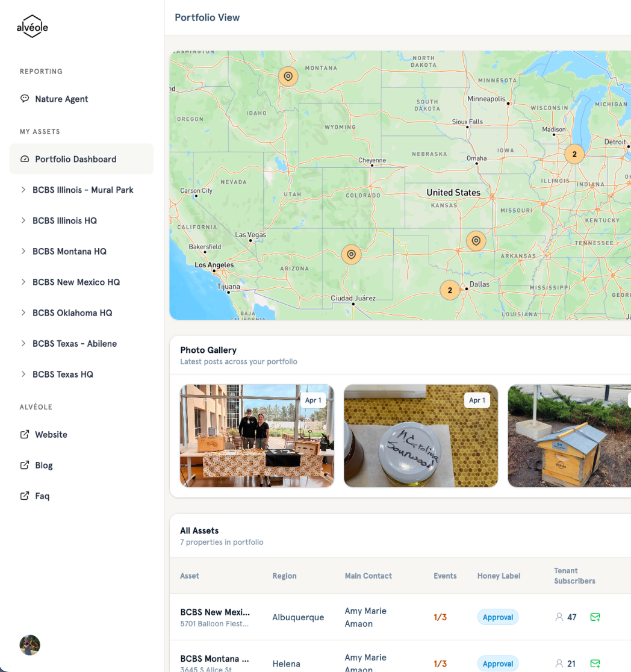
Task: Expand BCBS Illinois - Mural Park chevron
Action: pos(23,190)
